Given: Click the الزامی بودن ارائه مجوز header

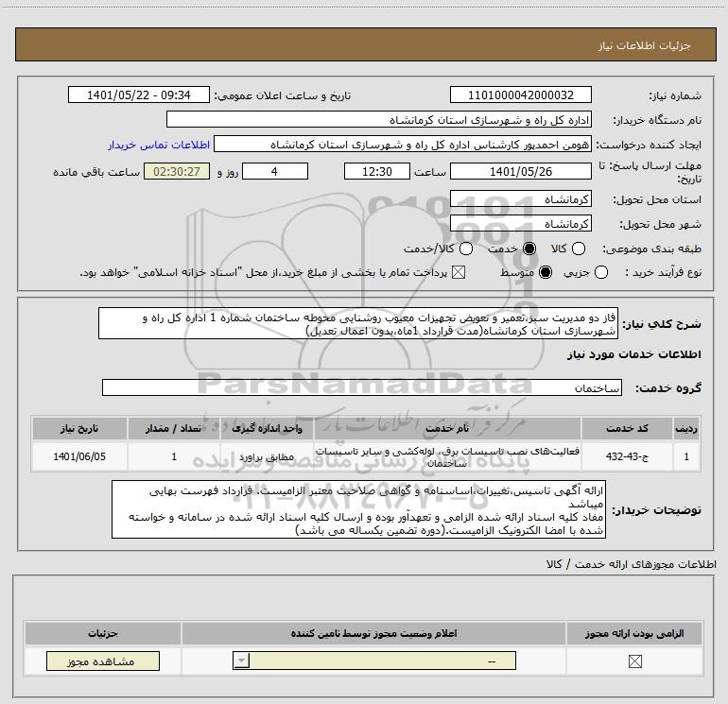Looking at the screenshot, I should tap(634, 633).
